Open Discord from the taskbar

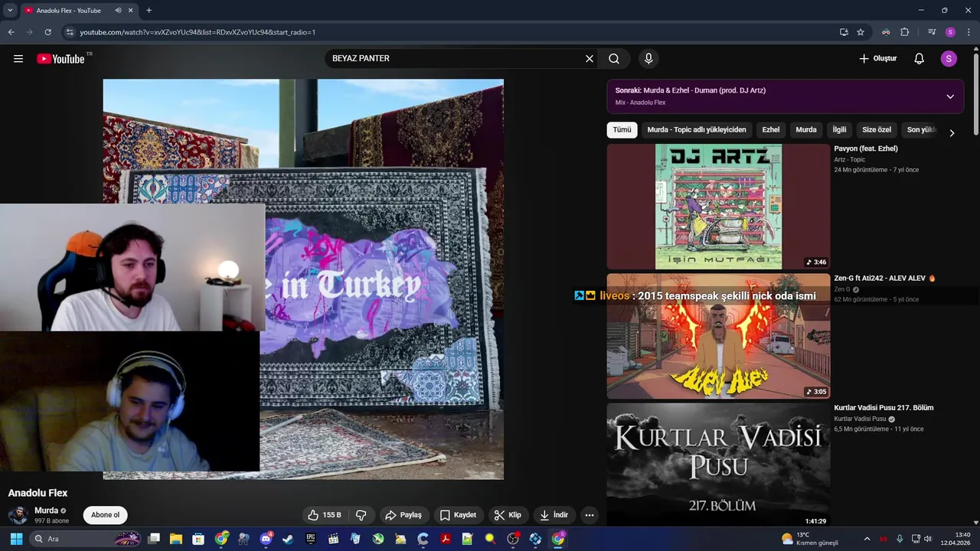(266, 539)
